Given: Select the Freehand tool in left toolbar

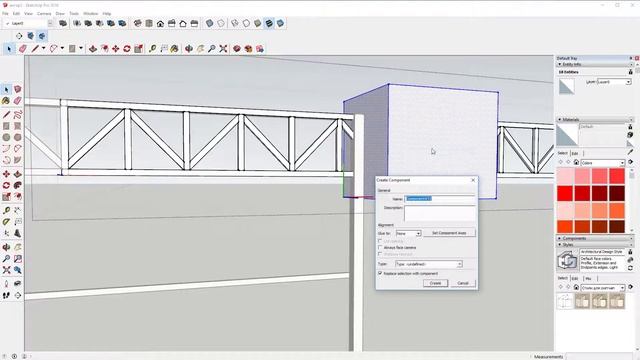Looking at the screenshot, I should 18,115.
